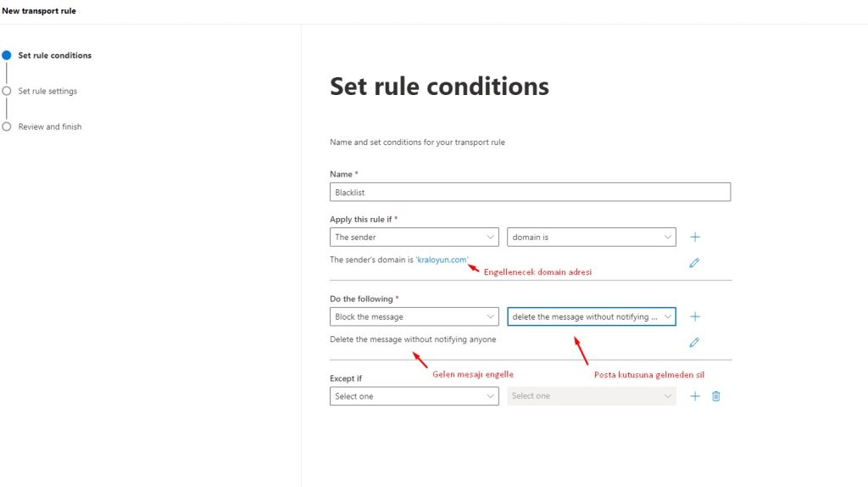Image resolution: width=868 pixels, height=487 pixels.
Task: Select 'Review and finish' step circle
Action: pos(7,126)
